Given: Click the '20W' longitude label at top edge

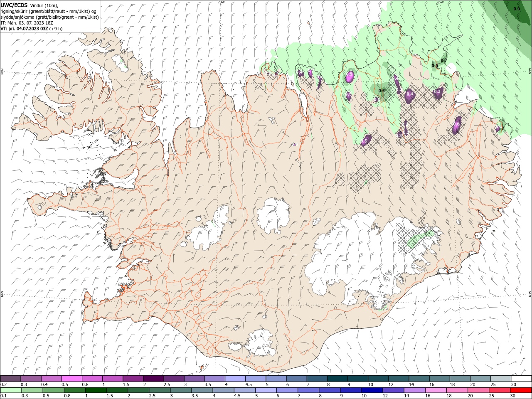Looking at the screenshot, I should [221, 2].
